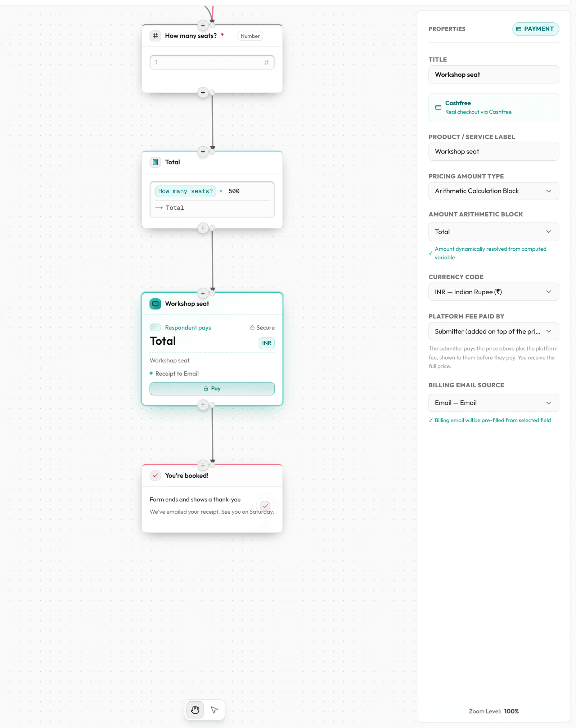Click the Zoom Level 100% indicator
The image size is (576, 728).
494,711
